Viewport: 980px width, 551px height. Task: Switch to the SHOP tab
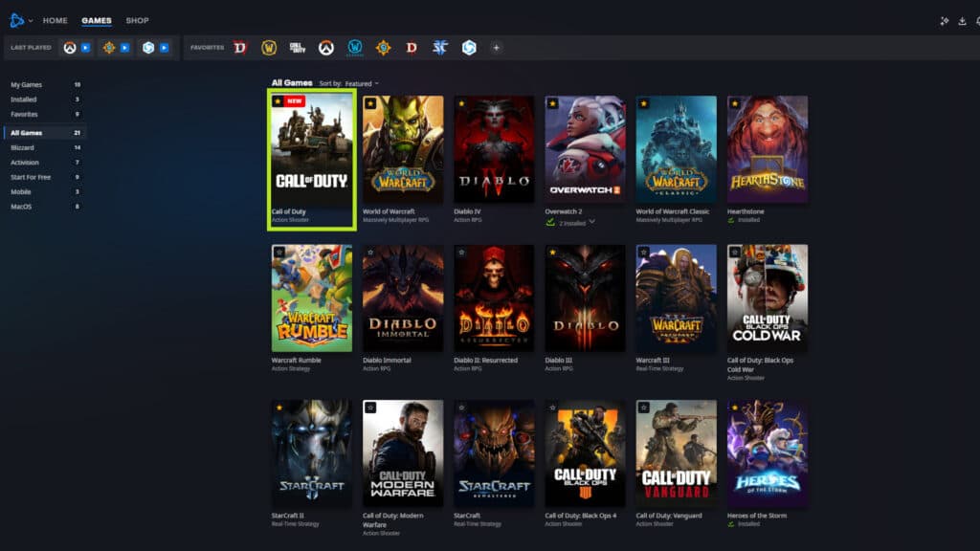click(138, 19)
